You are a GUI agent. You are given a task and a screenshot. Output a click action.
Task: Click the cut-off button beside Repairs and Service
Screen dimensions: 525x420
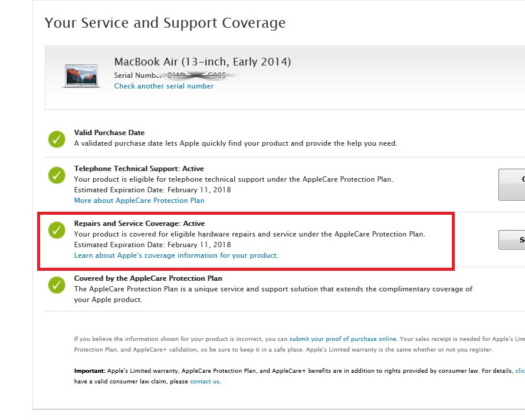click(x=512, y=239)
